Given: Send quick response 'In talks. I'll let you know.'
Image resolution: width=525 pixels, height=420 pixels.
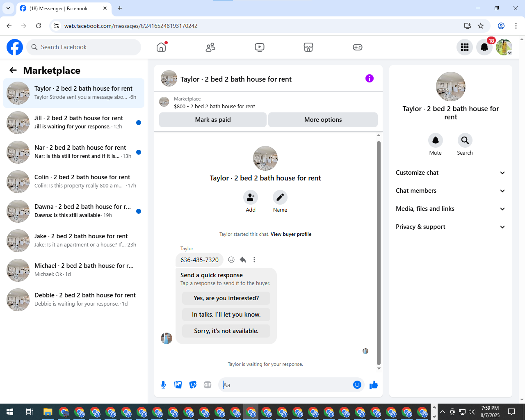Looking at the screenshot, I should tap(226, 315).
